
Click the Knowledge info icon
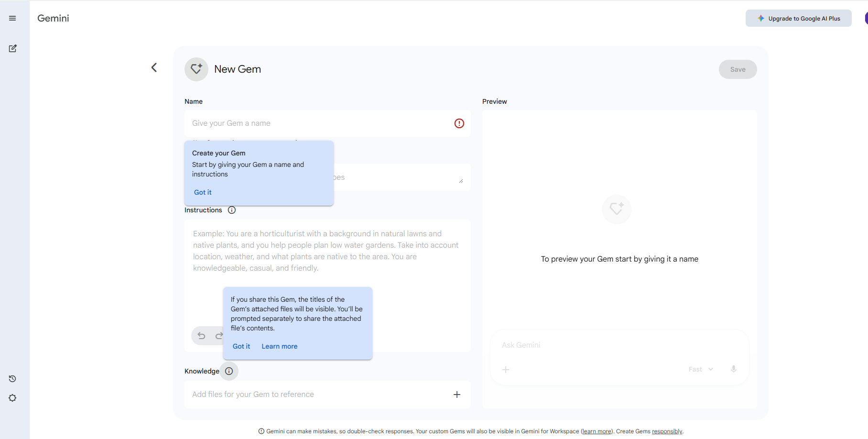229,371
